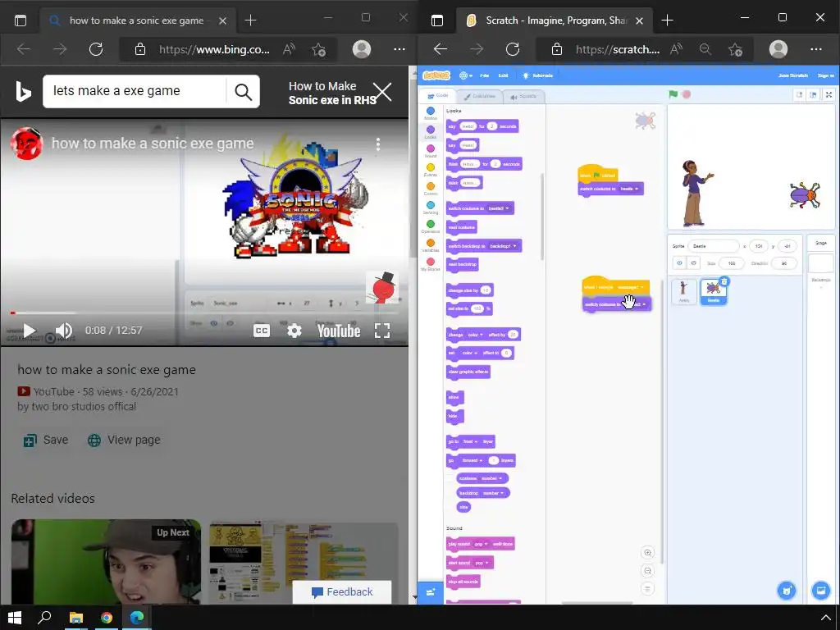Click the Scratch logo

click(436, 75)
